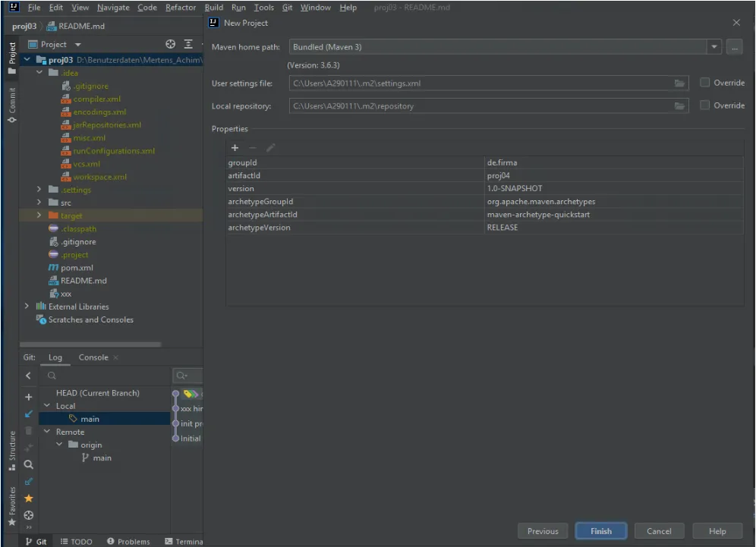Image resolution: width=756 pixels, height=547 pixels.
Task: Click the branch icon beside origin main
Action: (x=85, y=457)
